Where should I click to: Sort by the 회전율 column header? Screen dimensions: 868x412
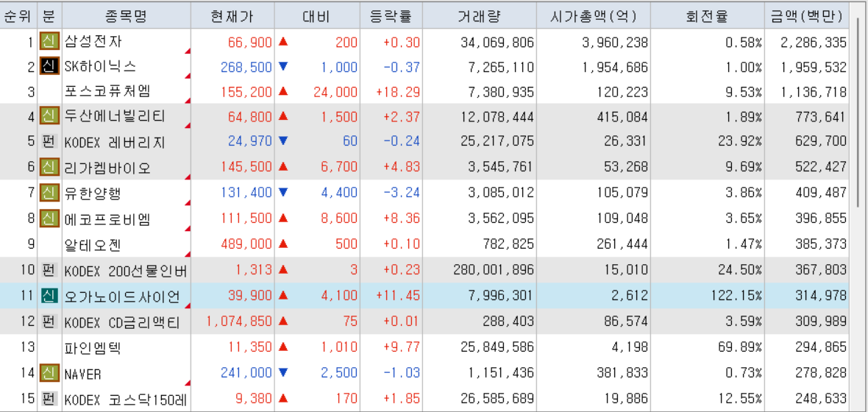[x=707, y=16]
